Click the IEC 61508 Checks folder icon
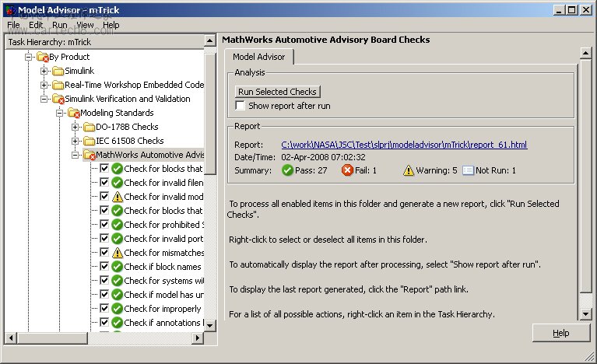Screen dimensions: 597x364 (x=89, y=141)
